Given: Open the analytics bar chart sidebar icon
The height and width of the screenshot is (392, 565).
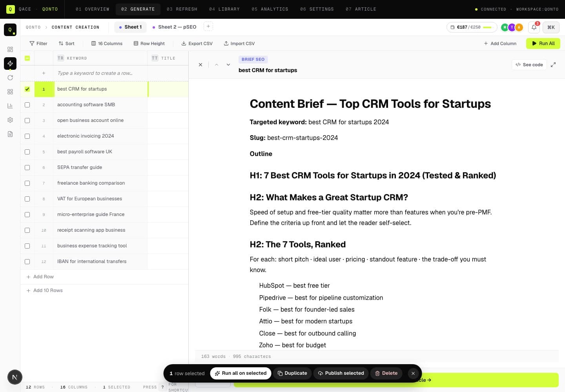Looking at the screenshot, I should [x=10, y=106].
